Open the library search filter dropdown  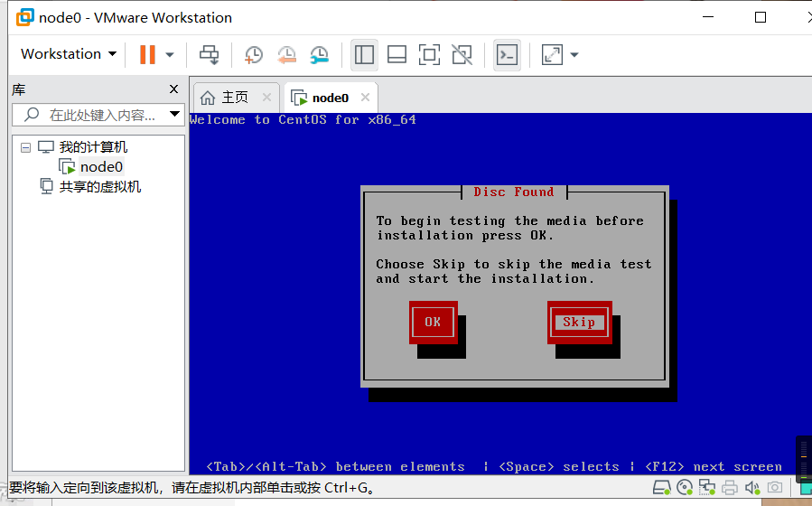pos(174,114)
